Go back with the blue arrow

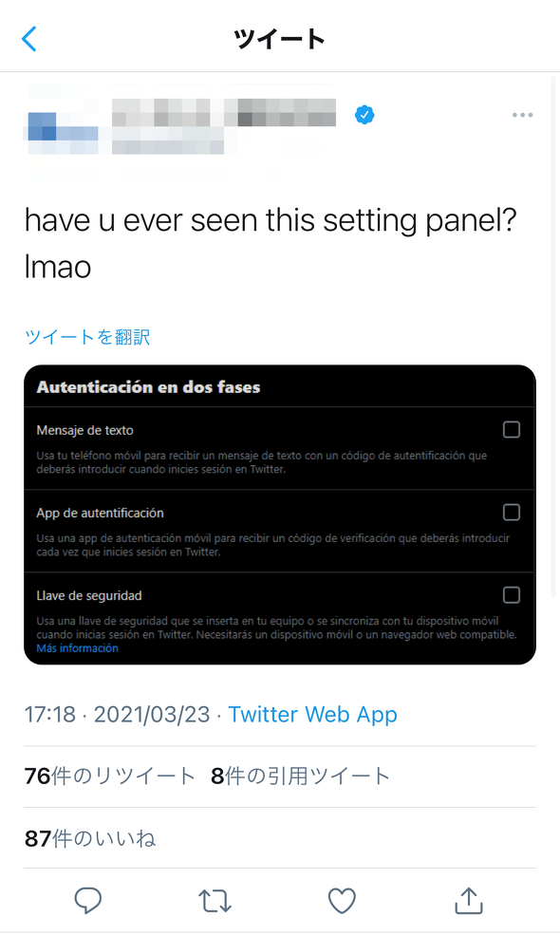(x=29, y=39)
